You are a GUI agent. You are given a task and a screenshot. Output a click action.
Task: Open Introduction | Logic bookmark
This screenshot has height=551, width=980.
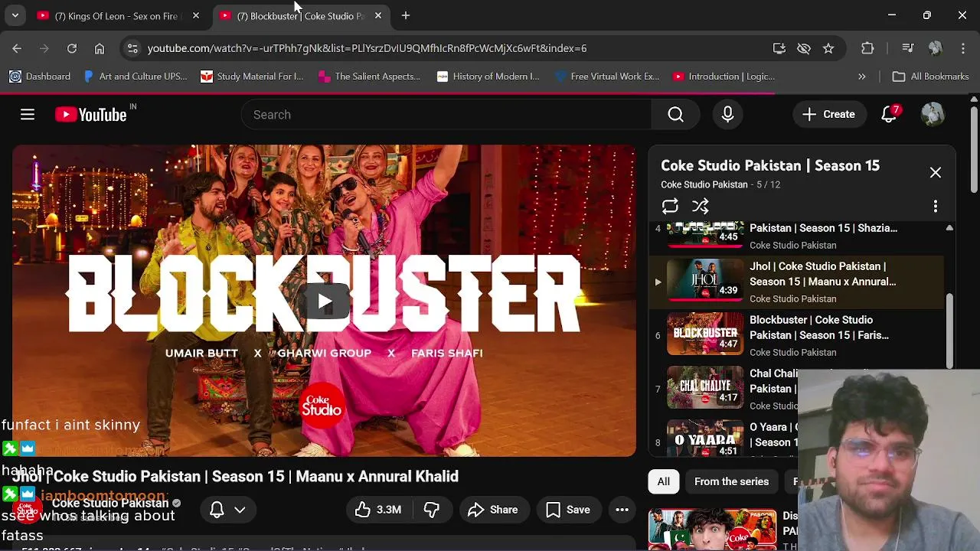724,77
